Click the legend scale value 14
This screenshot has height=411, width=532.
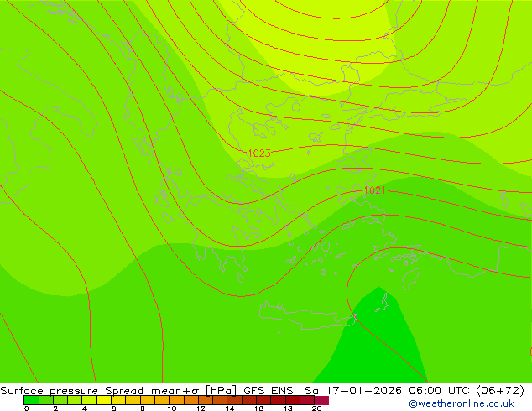[x=230, y=408]
